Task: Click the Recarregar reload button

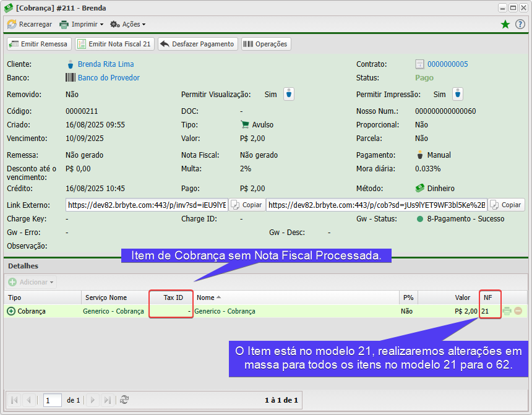Action: point(30,24)
